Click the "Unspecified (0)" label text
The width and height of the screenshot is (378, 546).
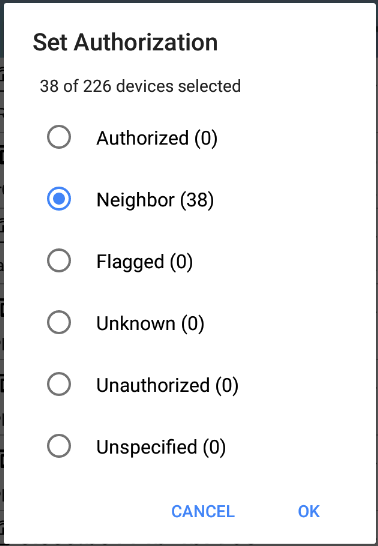161,447
